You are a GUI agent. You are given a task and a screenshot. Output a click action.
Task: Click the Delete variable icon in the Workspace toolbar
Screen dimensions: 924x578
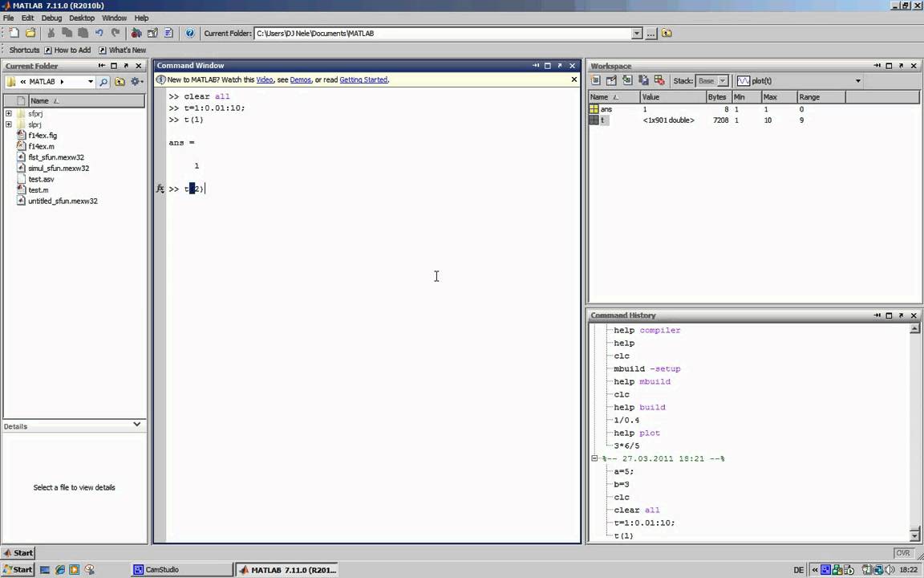pos(659,80)
